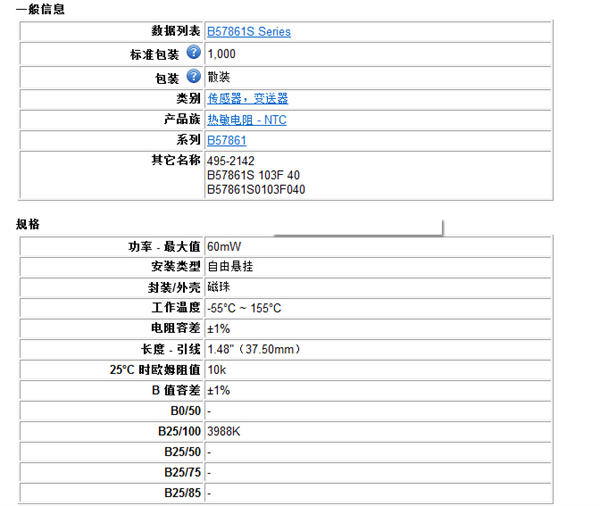The width and height of the screenshot is (600, 506).
Task: Click the 60mW maximum power value
Action: pyautogui.click(x=224, y=245)
